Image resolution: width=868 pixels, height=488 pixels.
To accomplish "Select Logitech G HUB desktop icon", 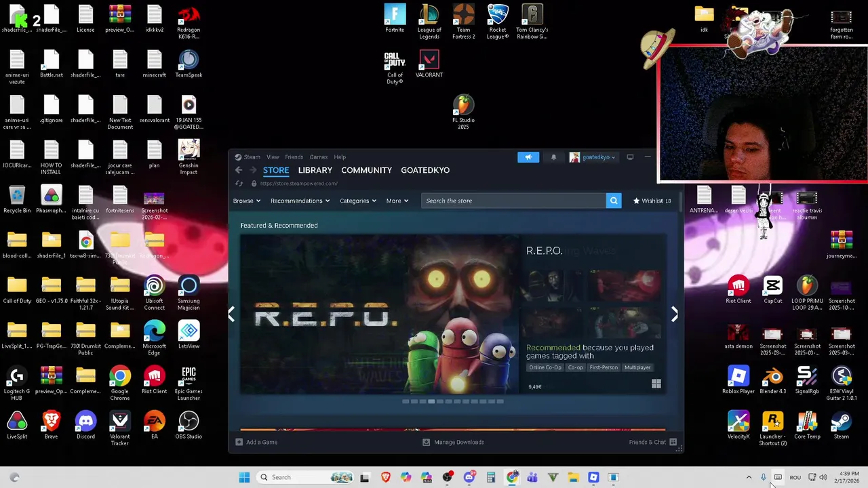I will [x=17, y=383].
